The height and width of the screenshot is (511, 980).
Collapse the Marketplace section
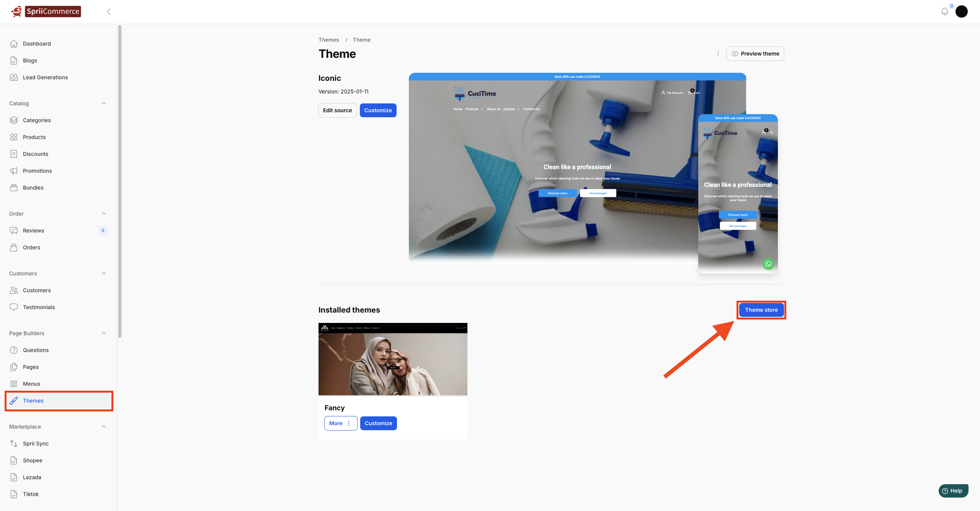coord(104,427)
